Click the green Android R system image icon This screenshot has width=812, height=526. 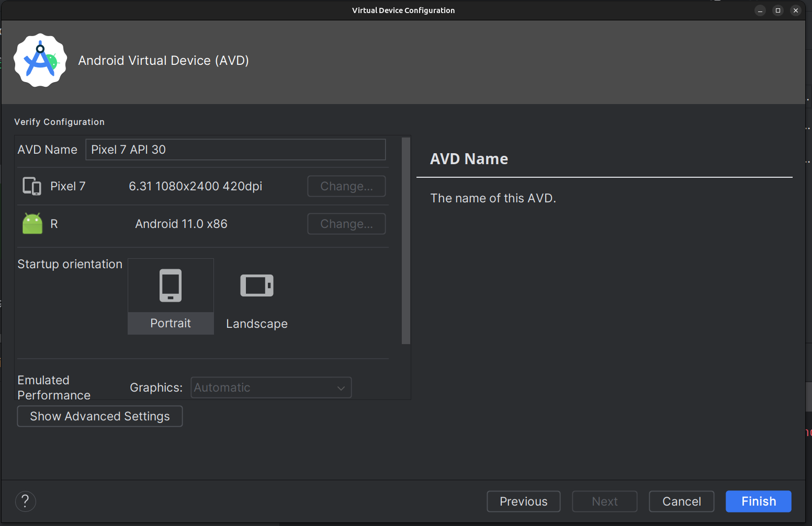[32, 223]
